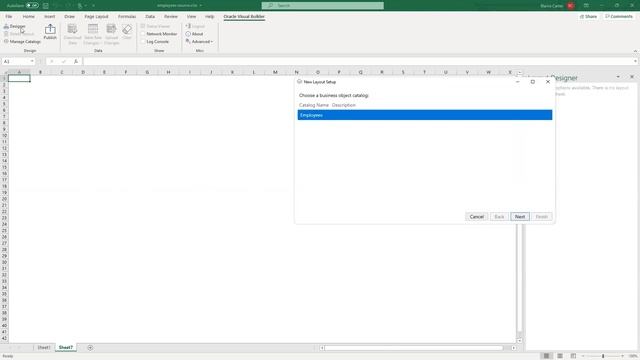Open the Comments button

pyautogui.click(x=619, y=16)
